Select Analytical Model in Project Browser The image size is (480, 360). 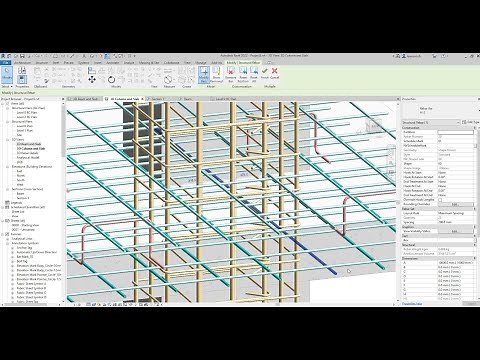click(28, 158)
